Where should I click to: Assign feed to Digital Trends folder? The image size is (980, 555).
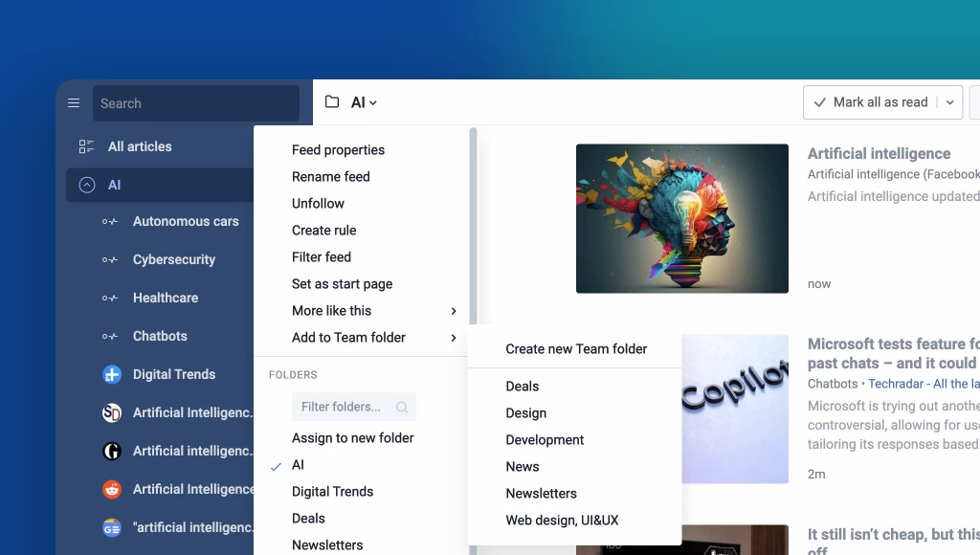pos(332,492)
